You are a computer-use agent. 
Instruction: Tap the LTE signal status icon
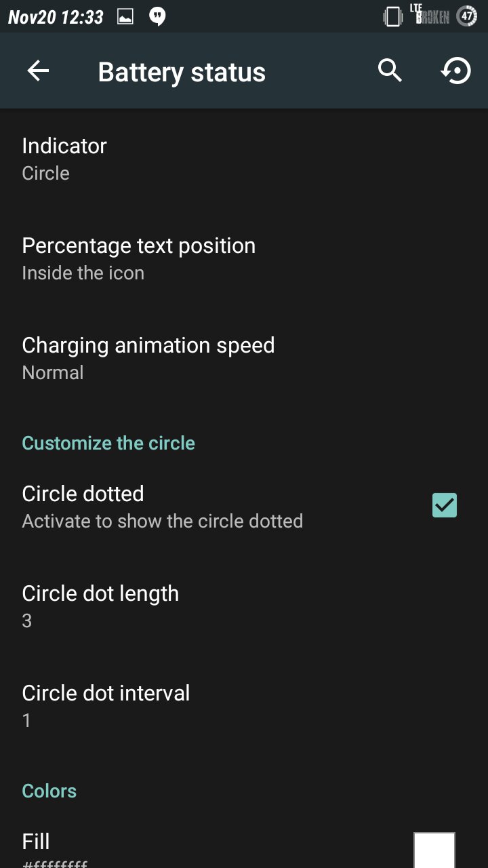point(430,16)
